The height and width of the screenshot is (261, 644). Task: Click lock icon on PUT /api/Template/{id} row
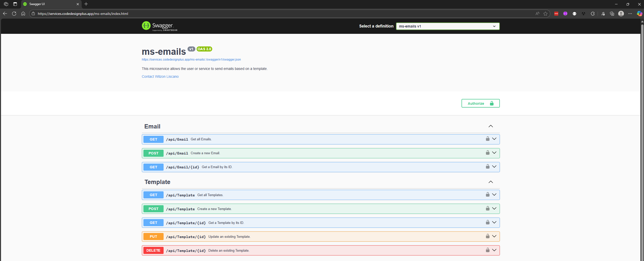487,236
